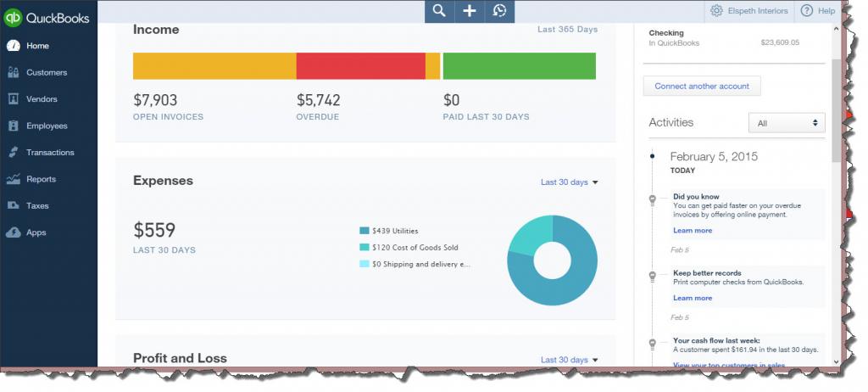
Task: Click the Profit and Loss heading
Action: point(180,358)
